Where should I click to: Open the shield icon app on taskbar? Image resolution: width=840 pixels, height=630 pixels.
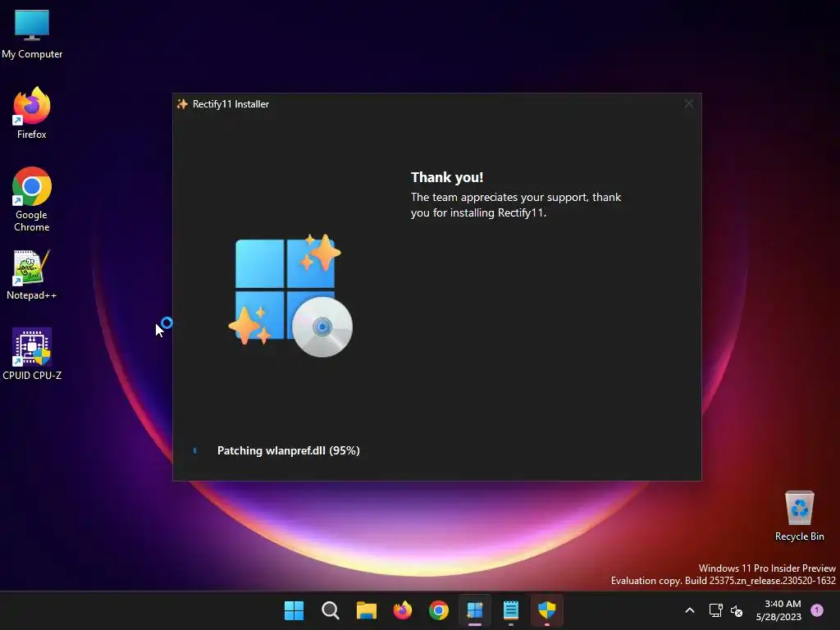[547, 610]
